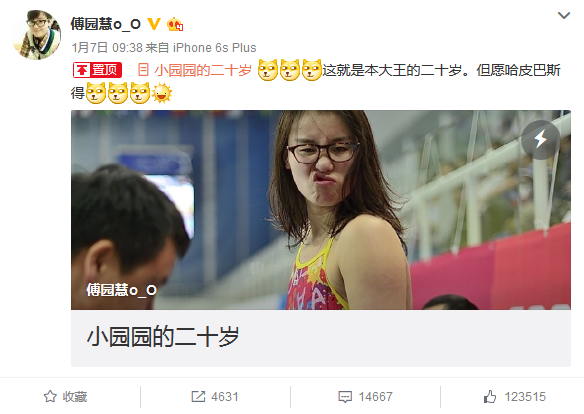Open the user's profile avatar picture

36,35
